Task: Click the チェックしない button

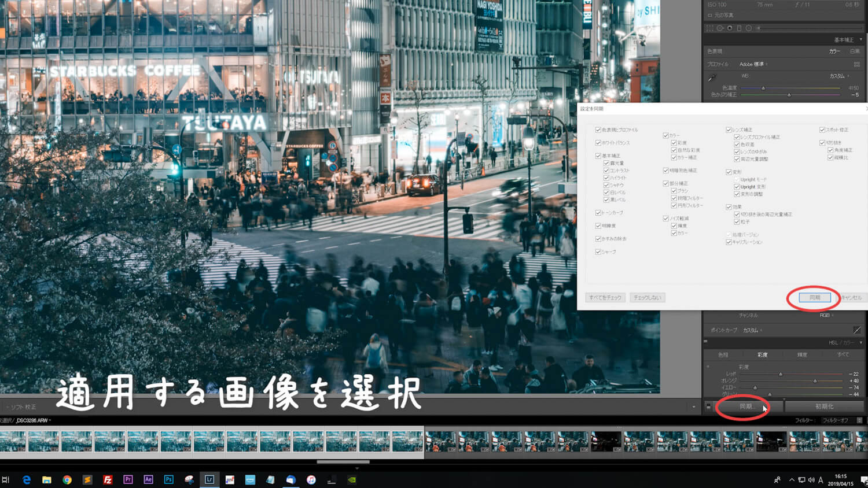Action: pyautogui.click(x=648, y=297)
